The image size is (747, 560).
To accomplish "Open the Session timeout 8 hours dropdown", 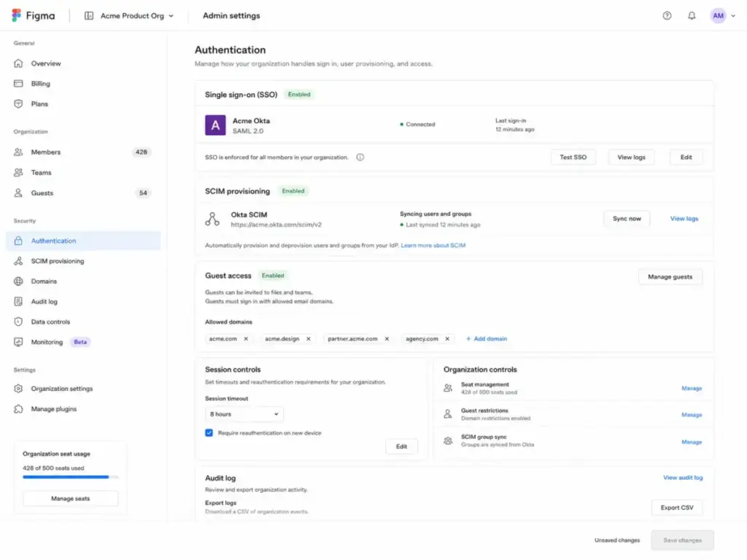I will coord(244,414).
